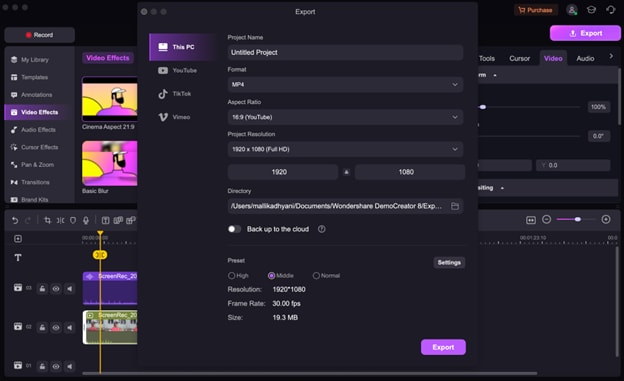Open user account avatar icon
Image resolution: width=624 pixels, height=381 pixels.
[x=572, y=10]
